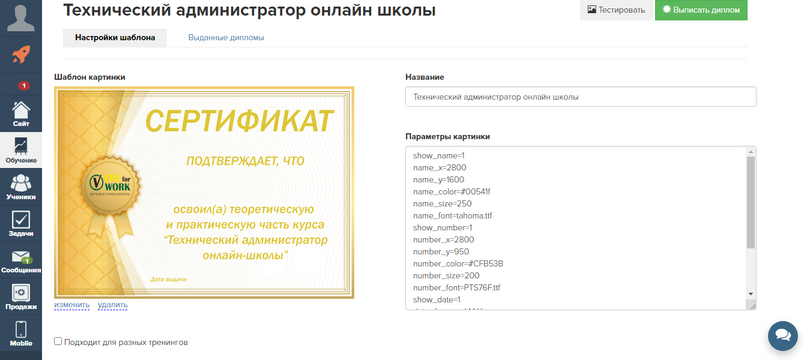Open the Обучение section

tap(21, 150)
